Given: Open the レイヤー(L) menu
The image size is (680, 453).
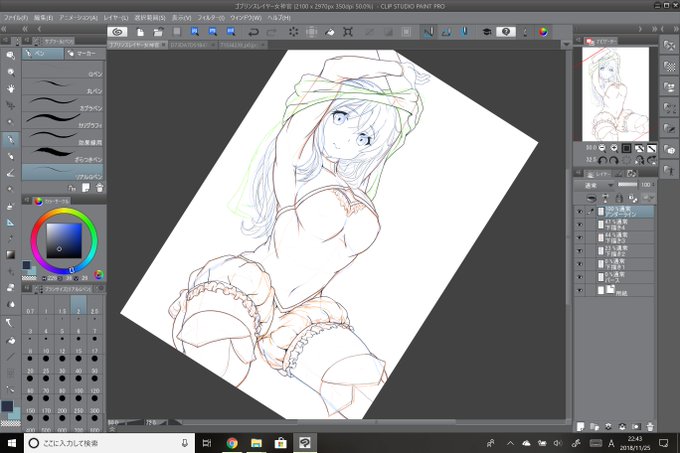Looking at the screenshot, I should (x=115, y=18).
